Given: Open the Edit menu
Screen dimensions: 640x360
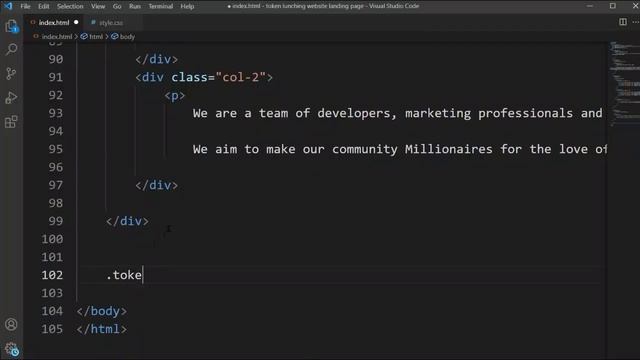Looking at the screenshot, I should coord(44,6).
